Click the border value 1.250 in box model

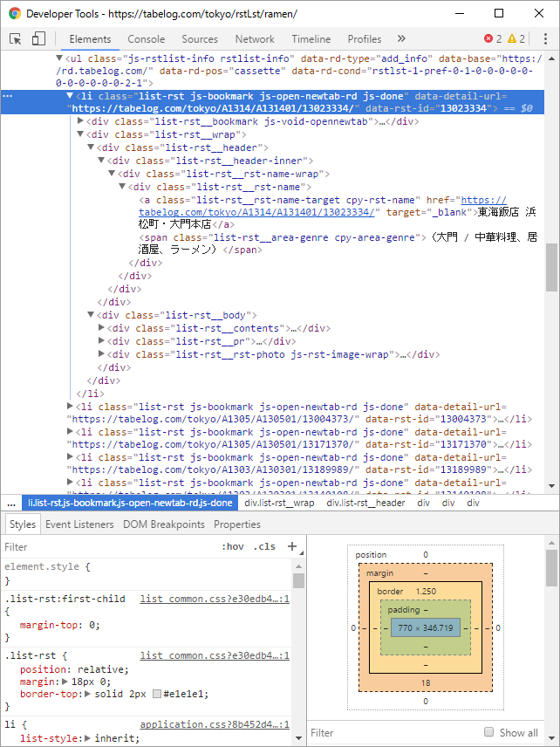coord(426,591)
